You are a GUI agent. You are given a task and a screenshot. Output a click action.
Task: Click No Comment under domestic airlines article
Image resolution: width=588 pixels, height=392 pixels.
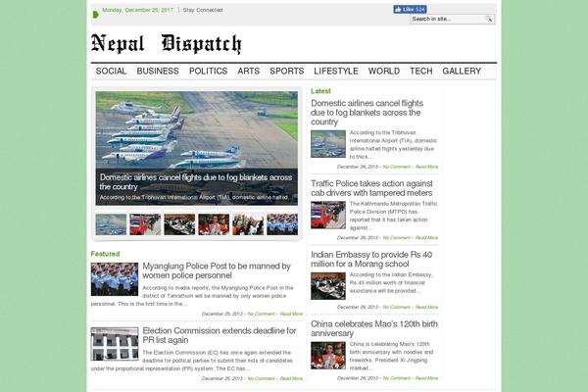(x=396, y=167)
